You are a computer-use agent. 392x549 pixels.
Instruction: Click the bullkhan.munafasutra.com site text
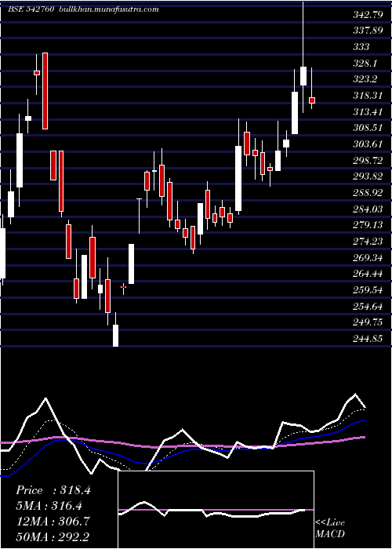(108, 9)
